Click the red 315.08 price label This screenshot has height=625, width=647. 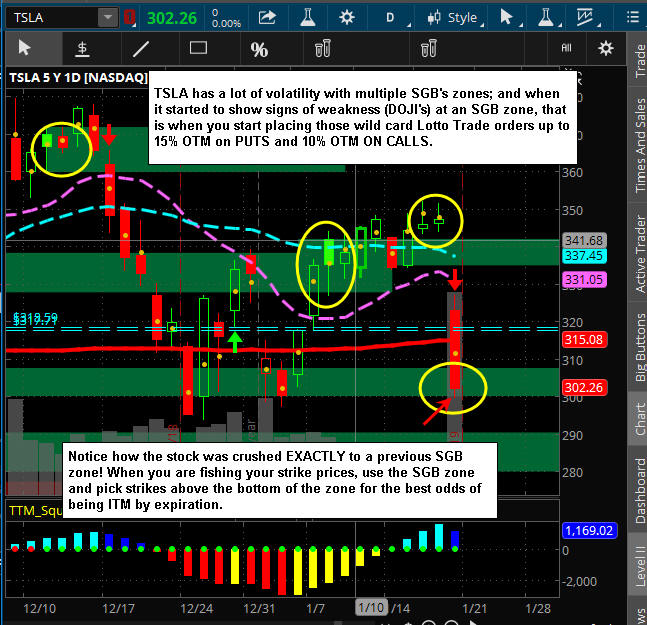pyautogui.click(x=584, y=340)
